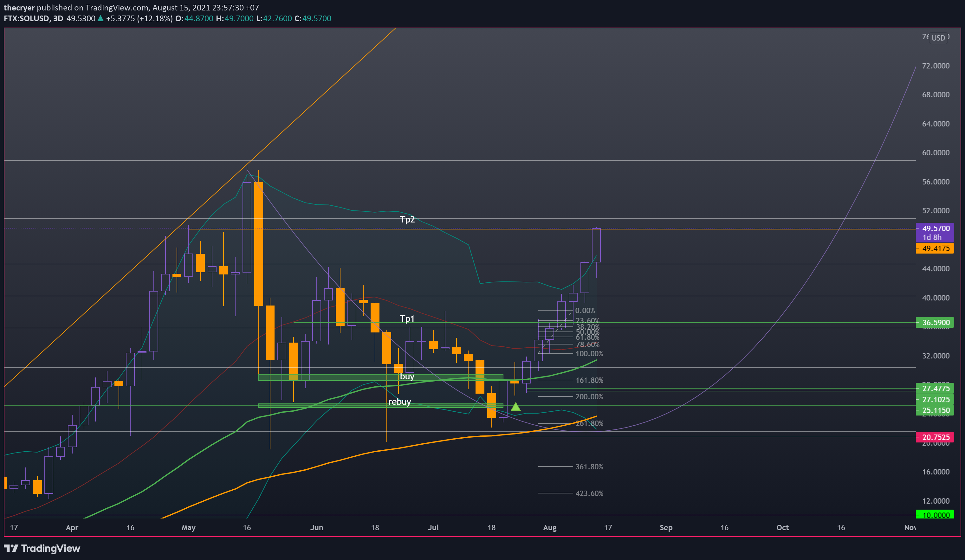Click the TradingView logo at bottom left

(42, 548)
